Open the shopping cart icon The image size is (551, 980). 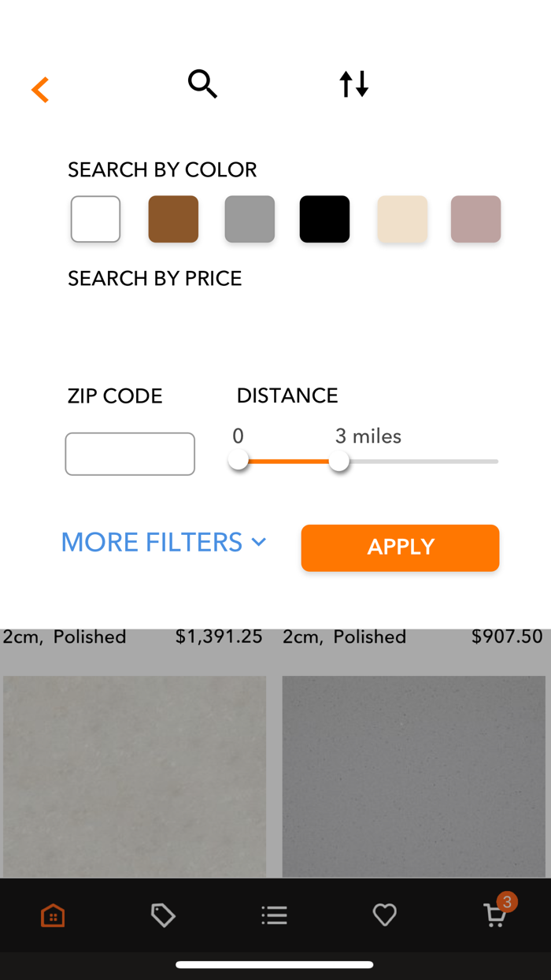pos(495,915)
